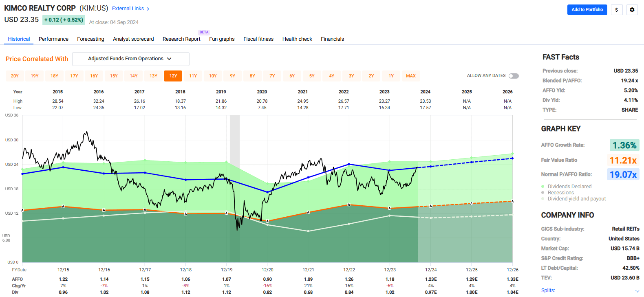
Task: Click the Blended P/AFFO value 19.24 x
Action: pos(629,81)
